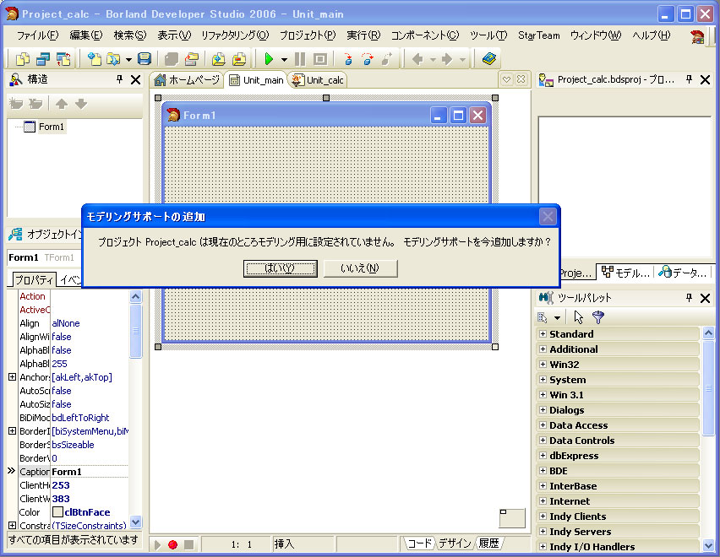
Task: Expand the dbExpress palette category
Action: (543, 455)
